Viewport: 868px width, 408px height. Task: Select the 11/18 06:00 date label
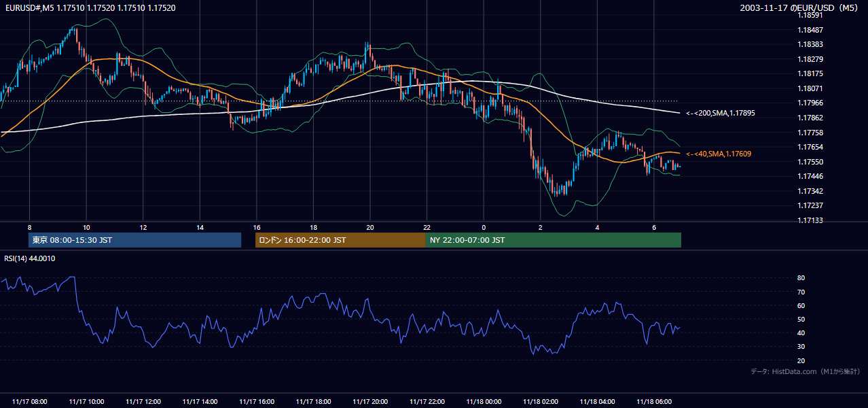click(654, 402)
